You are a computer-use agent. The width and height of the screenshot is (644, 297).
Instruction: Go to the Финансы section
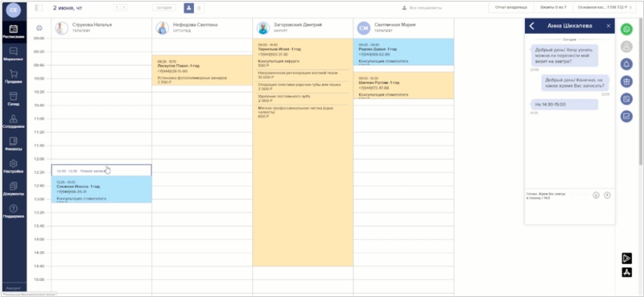click(x=13, y=144)
